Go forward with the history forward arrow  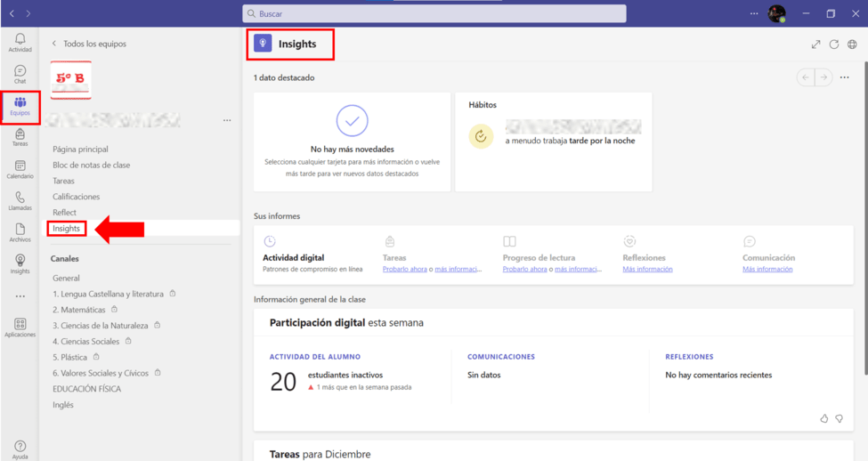click(x=28, y=13)
